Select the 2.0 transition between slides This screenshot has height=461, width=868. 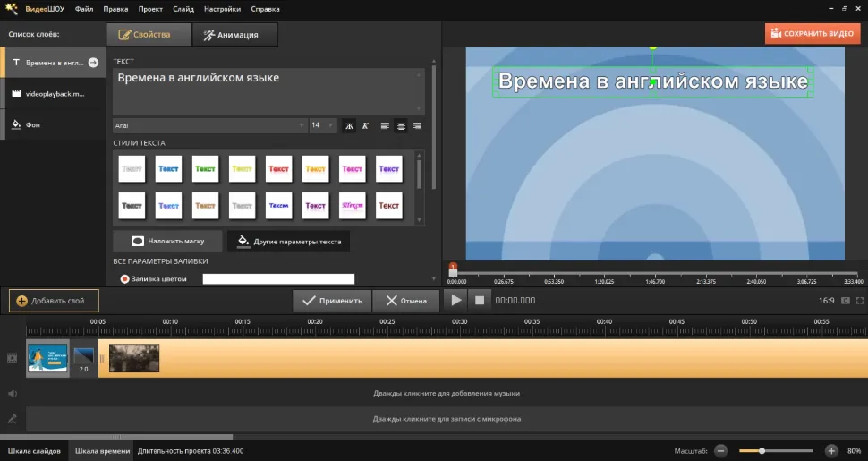(83, 360)
